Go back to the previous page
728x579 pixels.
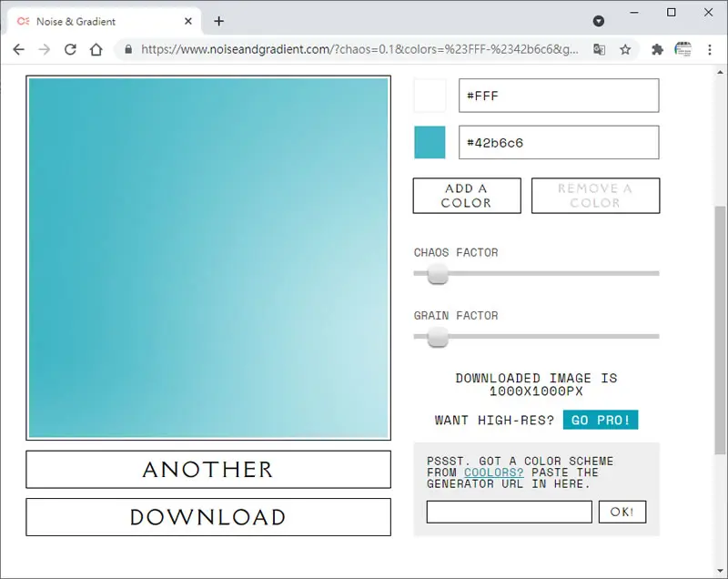[18, 49]
